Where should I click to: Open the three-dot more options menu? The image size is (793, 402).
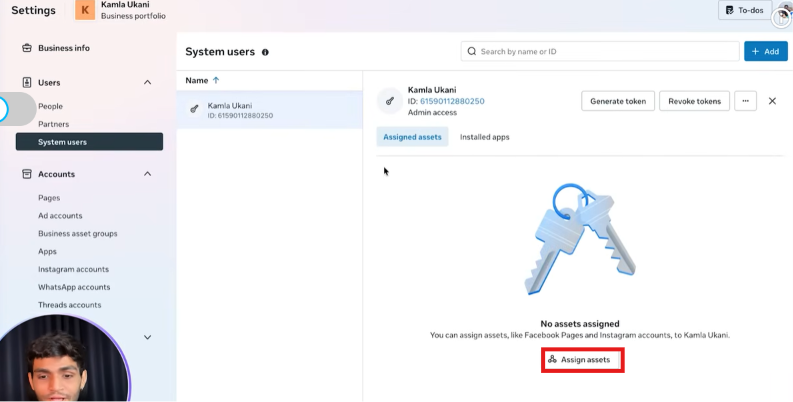(745, 101)
